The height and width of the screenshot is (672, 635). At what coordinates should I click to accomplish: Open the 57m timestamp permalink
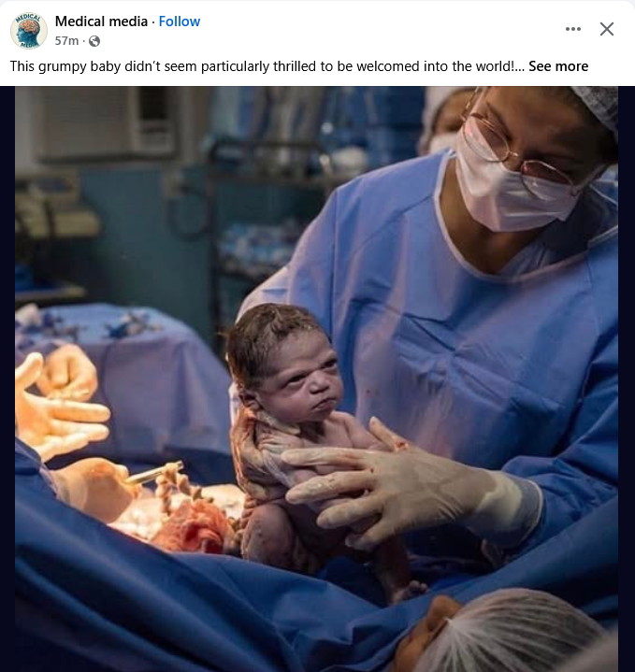pyautogui.click(x=66, y=41)
